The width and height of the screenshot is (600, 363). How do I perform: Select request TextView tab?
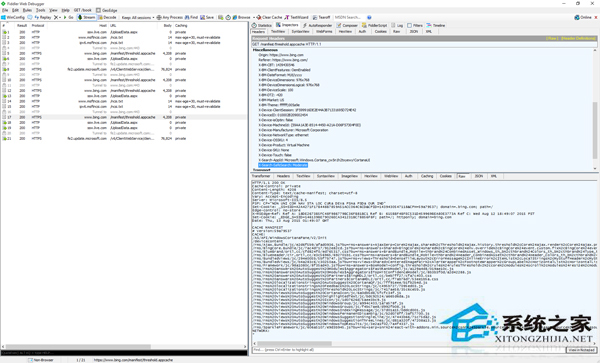[x=278, y=31]
